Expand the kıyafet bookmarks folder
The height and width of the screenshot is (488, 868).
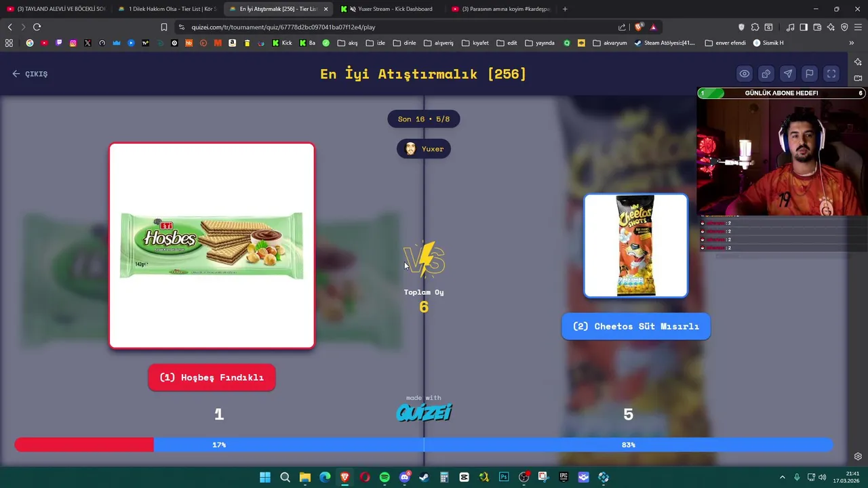coord(475,43)
